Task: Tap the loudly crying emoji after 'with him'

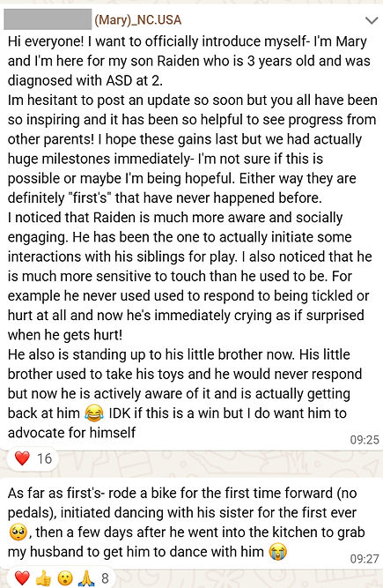Action: tap(278, 552)
